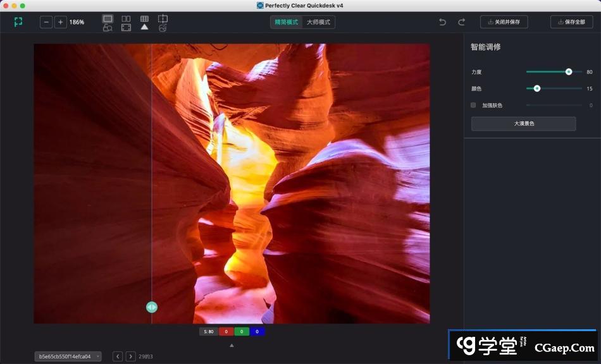Switch to 精简模式 tab
Image resolution: width=601 pixels, height=364 pixels.
point(286,22)
